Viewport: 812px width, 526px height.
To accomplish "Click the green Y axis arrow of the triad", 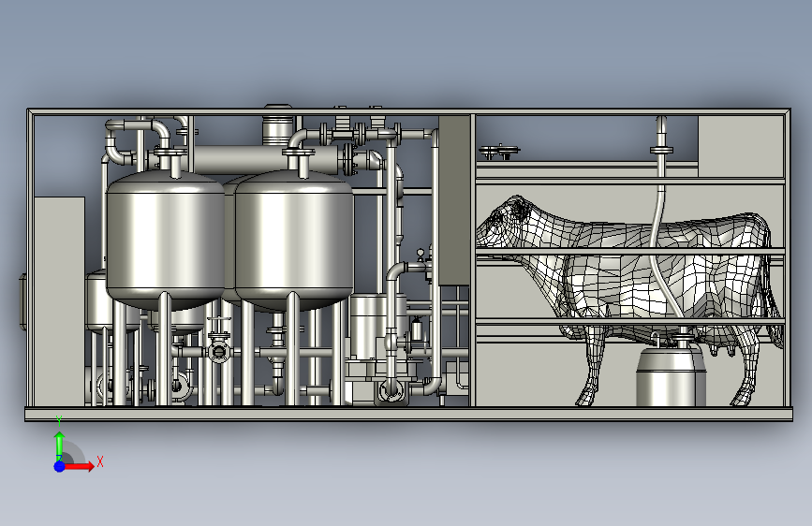I will tap(59, 446).
